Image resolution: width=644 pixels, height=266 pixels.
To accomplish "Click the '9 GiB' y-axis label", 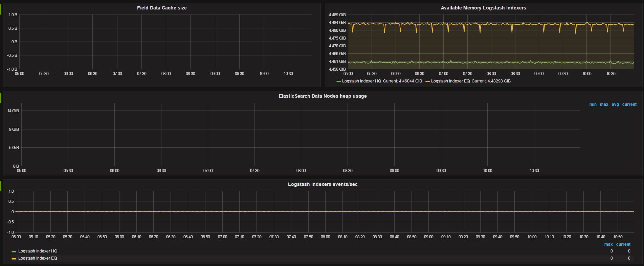I will click(14, 129).
